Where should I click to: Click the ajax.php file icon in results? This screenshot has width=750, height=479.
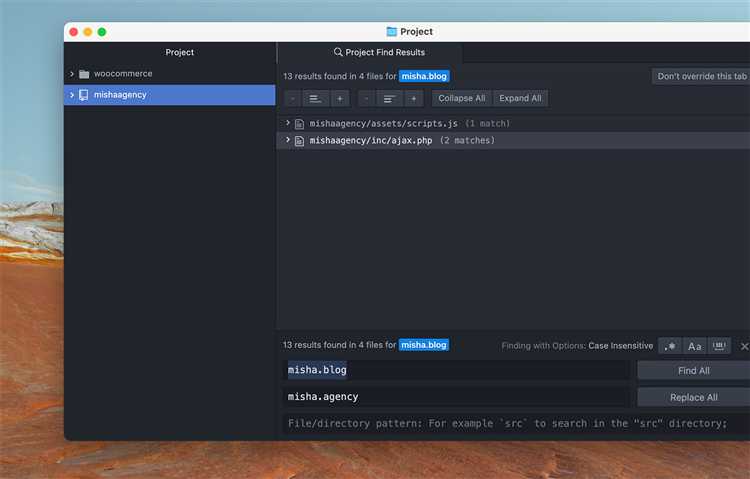click(x=299, y=141)
